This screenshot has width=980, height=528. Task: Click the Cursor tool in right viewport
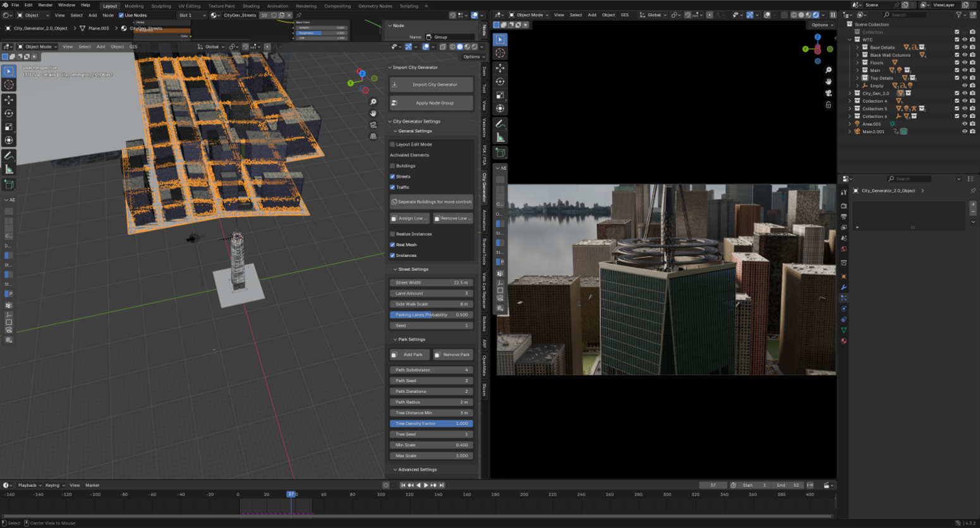point(500,53)
